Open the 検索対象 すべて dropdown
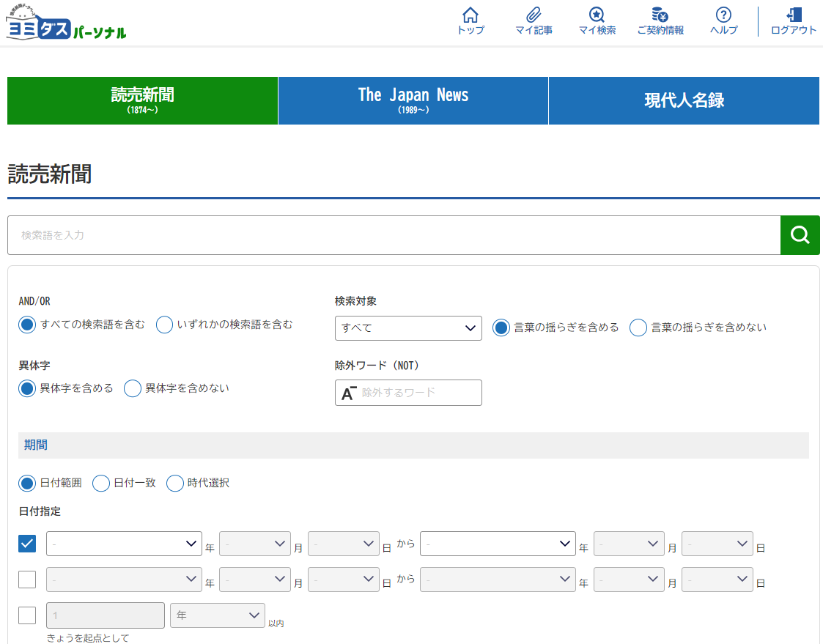This screenshot has width=823, height=644. 408,328
